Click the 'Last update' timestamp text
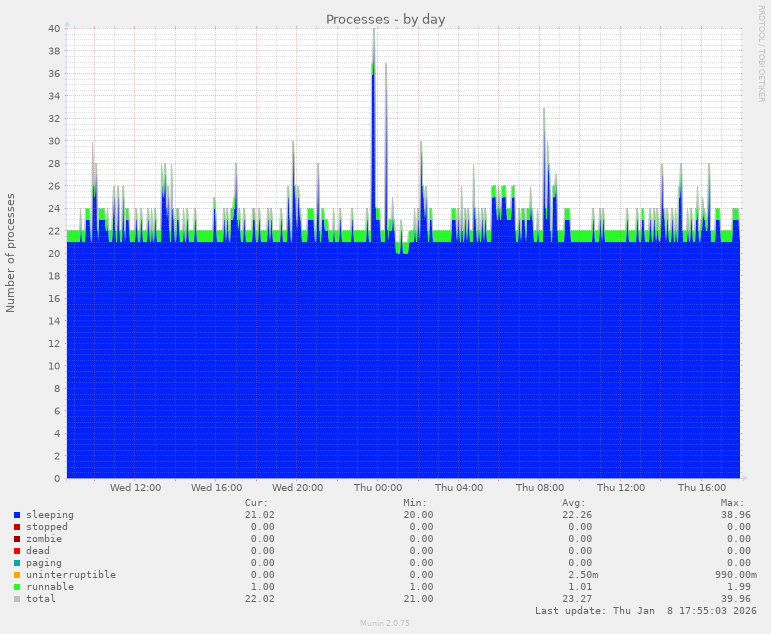 point(643,610)
